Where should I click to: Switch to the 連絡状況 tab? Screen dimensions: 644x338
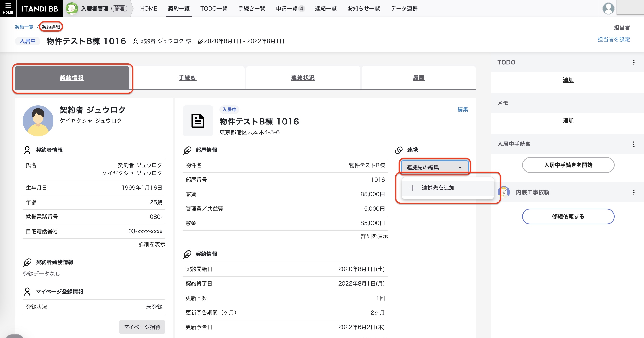[303, 78]
